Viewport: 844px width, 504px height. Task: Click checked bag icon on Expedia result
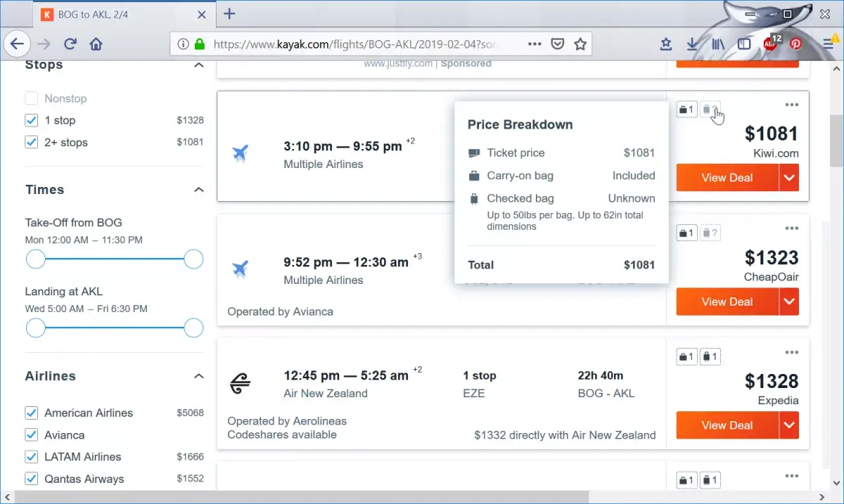click(710, 356)
